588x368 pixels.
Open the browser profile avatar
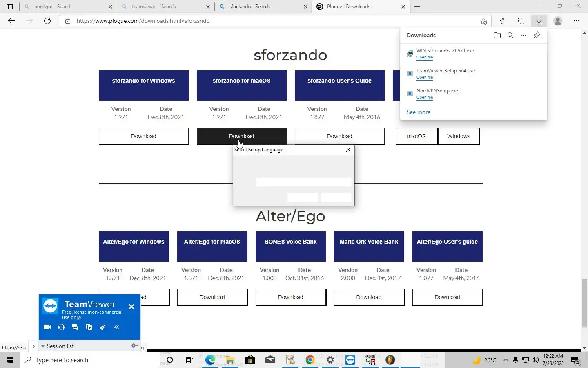click(x=558, y=21)
